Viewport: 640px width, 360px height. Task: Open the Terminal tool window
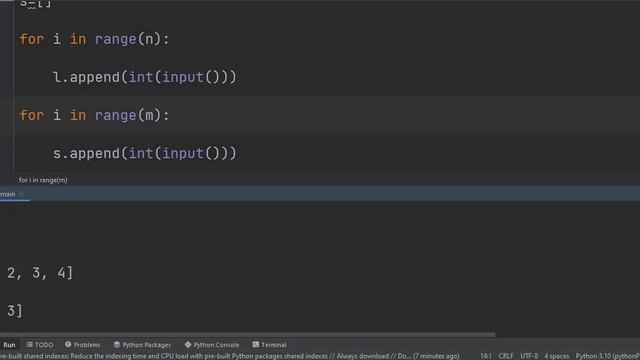coord(269,345)
